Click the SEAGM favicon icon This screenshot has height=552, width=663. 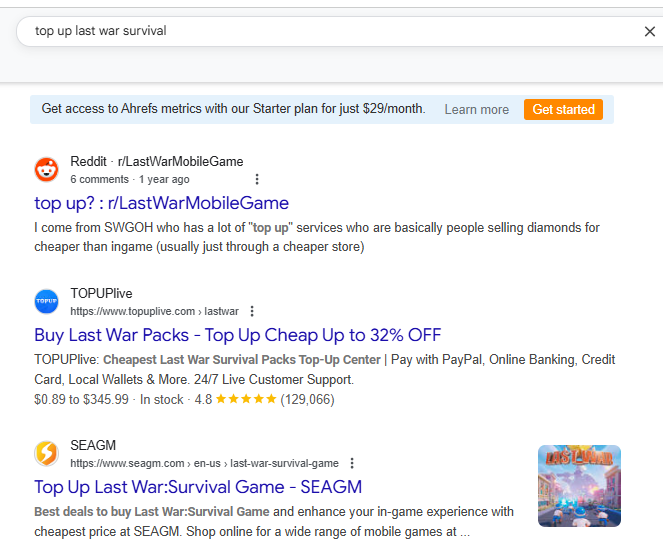coord(47,453)
